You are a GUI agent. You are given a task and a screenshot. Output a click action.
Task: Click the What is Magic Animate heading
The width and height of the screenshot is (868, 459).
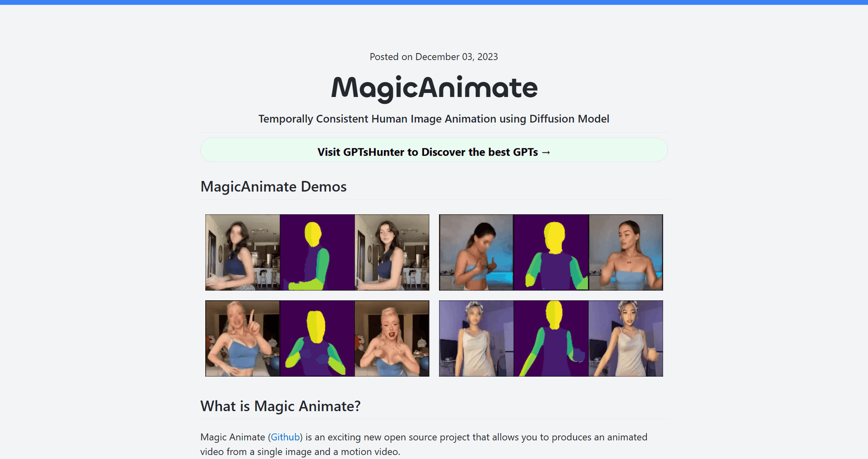click(280, 406)
